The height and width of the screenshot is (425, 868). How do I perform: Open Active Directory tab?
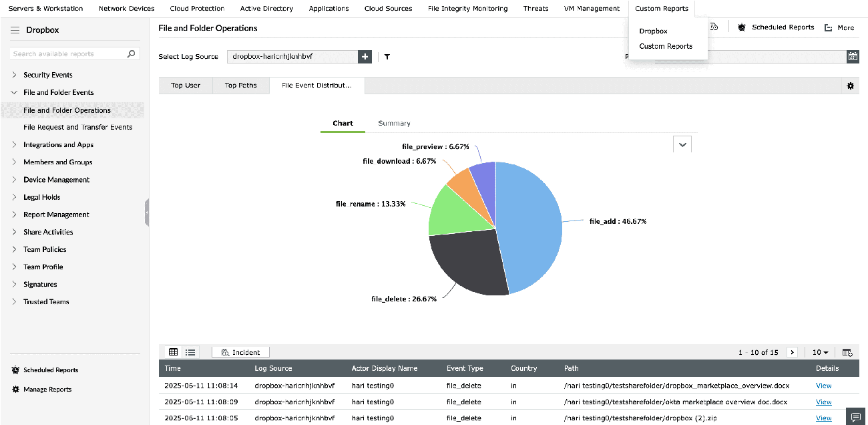[266, 9]
